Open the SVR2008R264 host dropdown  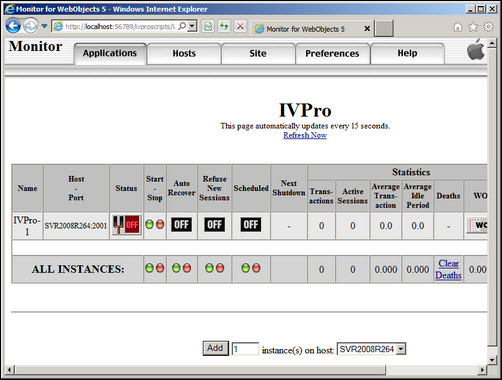[371, 349]
